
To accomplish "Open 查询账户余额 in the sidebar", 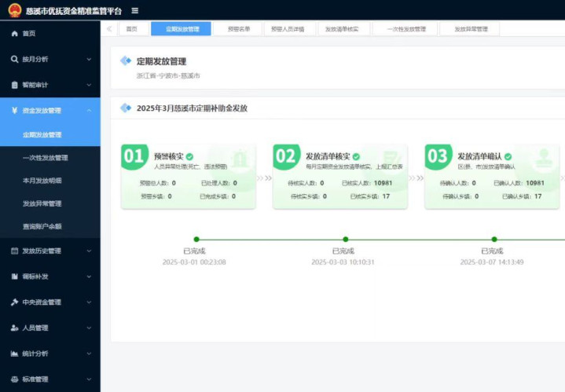I will coord(50,226).
